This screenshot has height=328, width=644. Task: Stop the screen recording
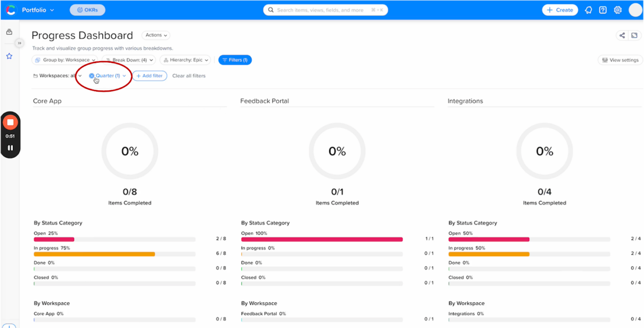pos(10,122)
